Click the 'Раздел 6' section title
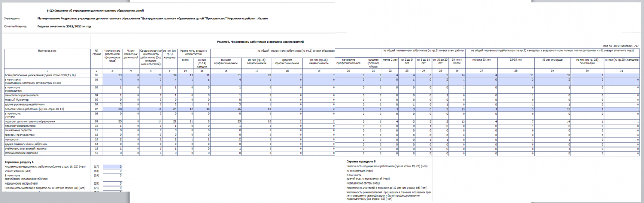Image resolution: width=644 pixels, height=203 pixels. pyautogui.click(x=260, y=41)
